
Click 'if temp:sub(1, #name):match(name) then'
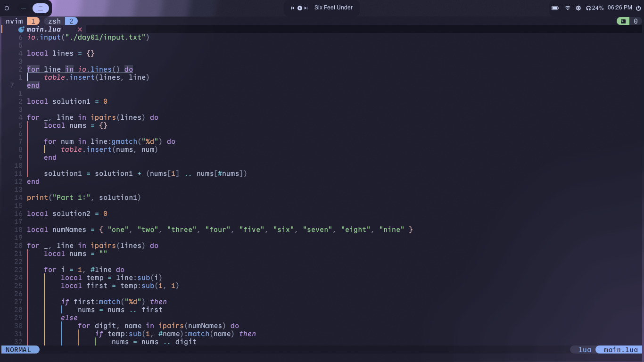[175, 334]
